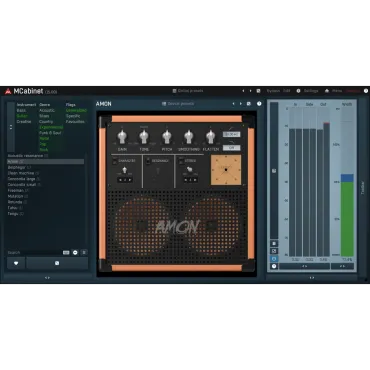Screen dimensions: 370x370
Task: Click the heart favourite button
Action: (x=16, y=263)
